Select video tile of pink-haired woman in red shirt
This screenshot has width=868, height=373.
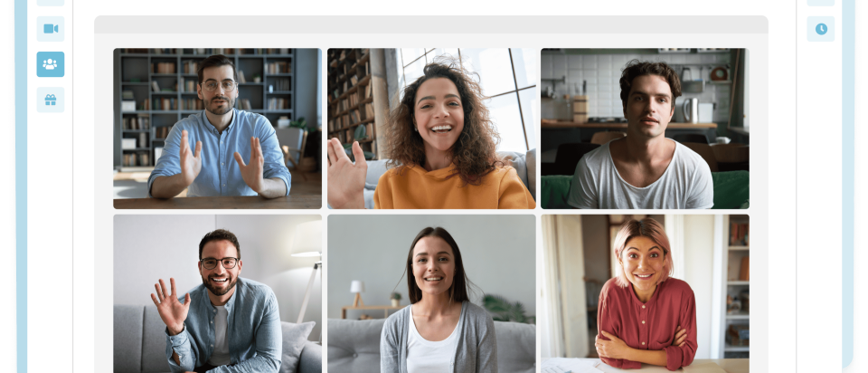[x=645, y=293]
